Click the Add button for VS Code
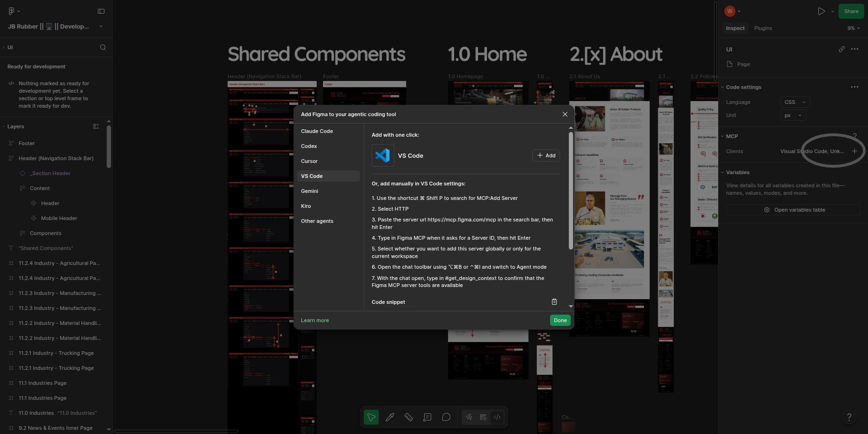Image resolution: width=868 pixels, height=434 pixels. (546, 155)
